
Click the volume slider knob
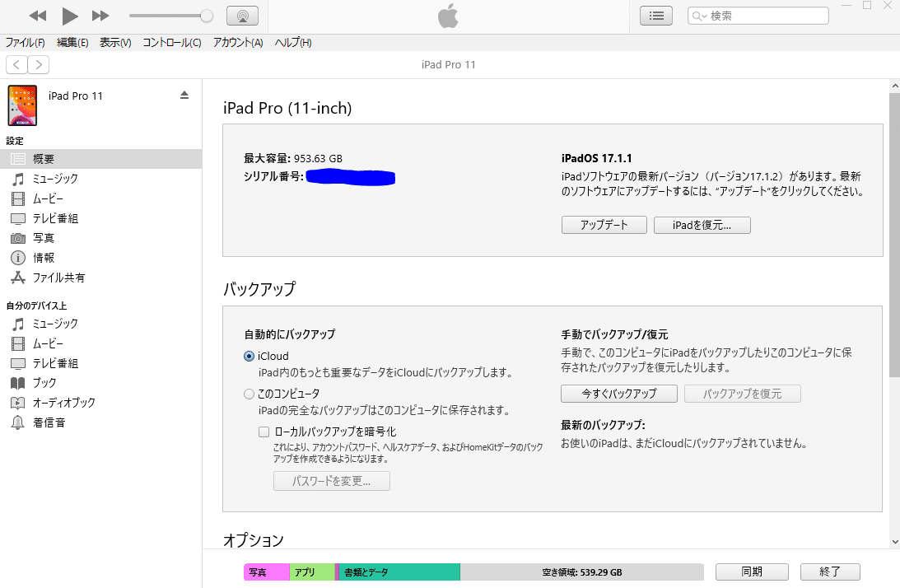click(x=207, y=16)
